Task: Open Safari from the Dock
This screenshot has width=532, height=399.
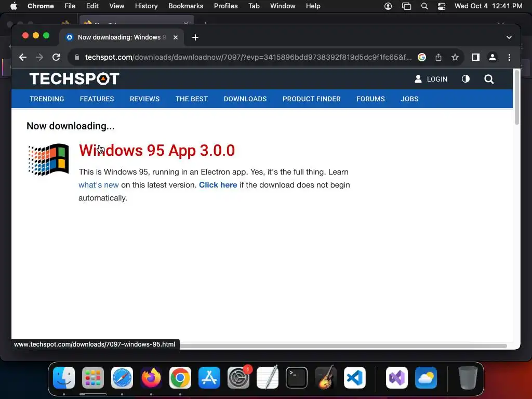Action: [122, 378]
